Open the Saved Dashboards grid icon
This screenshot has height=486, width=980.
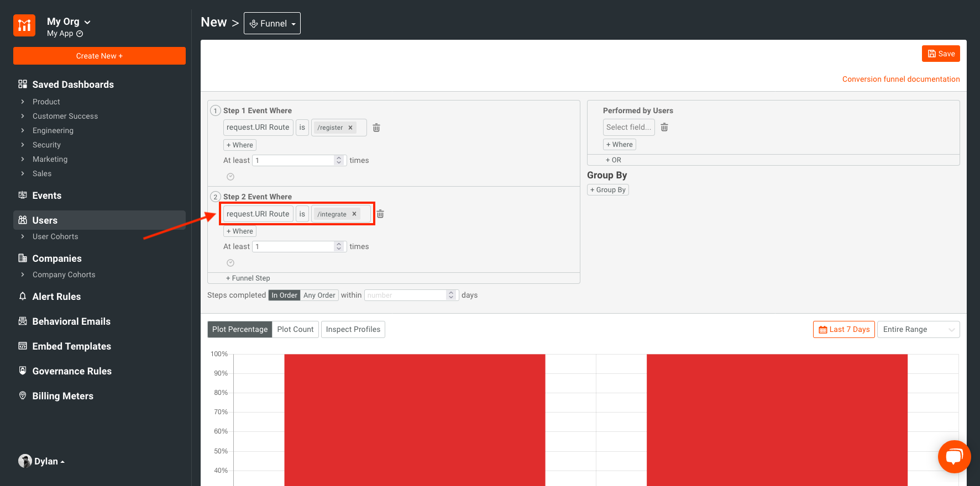[23, 84]
